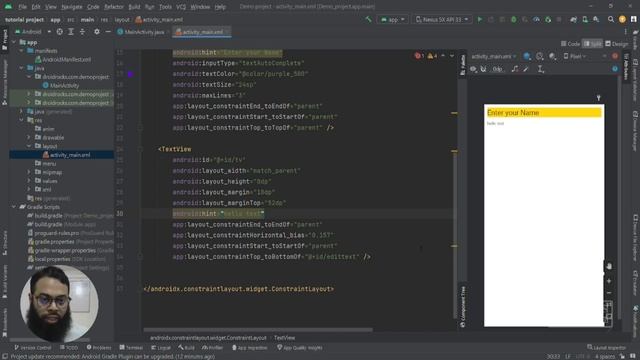
Task: Switch to Split view mode
Action: click(x=593, y=44)
